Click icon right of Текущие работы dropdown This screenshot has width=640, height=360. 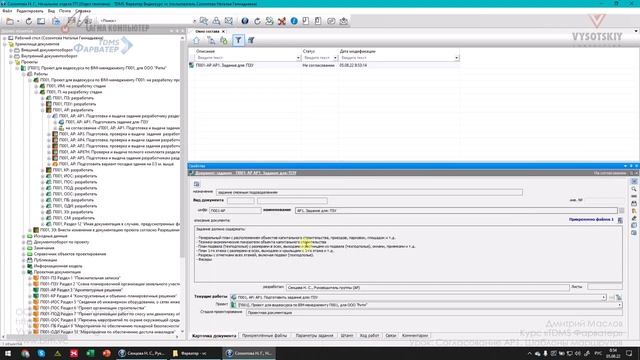pos(619,298)
